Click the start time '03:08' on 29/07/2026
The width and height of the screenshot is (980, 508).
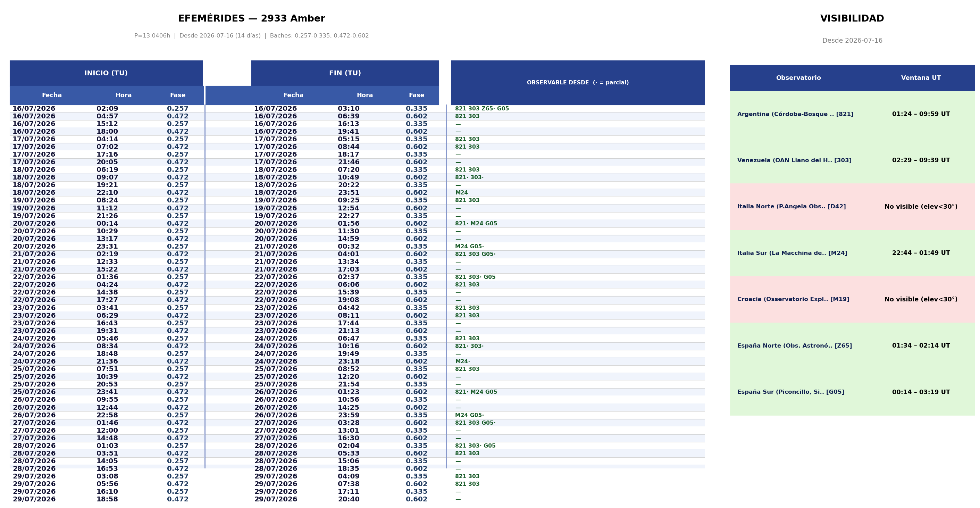coord(107,476)
